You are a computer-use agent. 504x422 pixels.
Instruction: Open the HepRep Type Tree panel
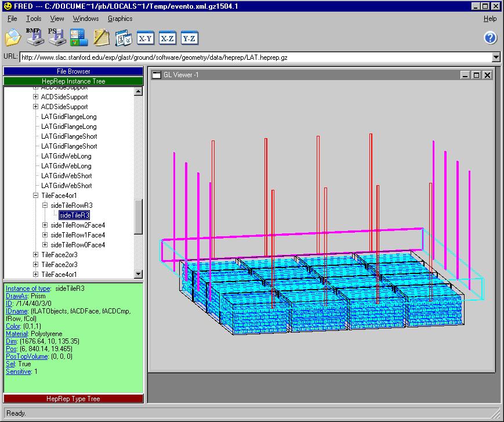pos(73,399)
